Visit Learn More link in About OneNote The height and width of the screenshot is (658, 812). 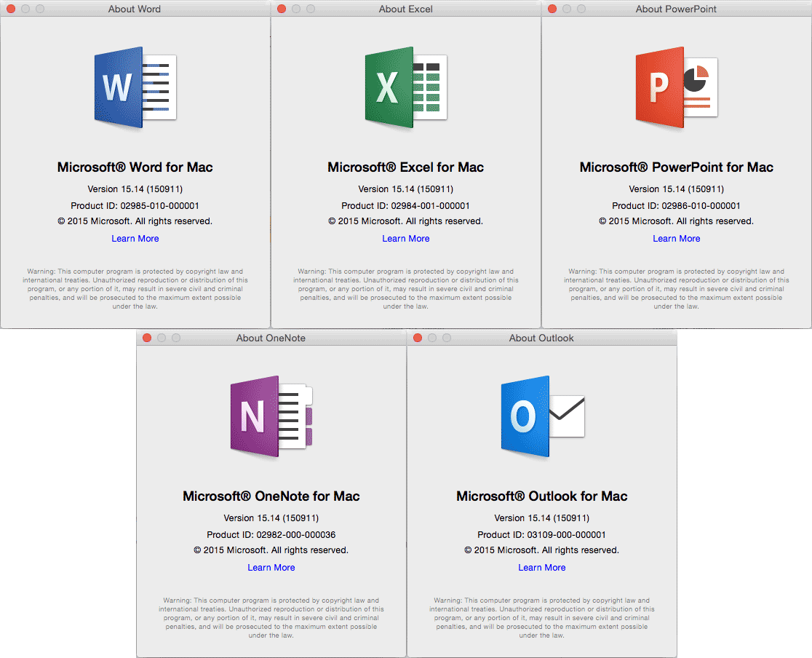click(271, 567)
